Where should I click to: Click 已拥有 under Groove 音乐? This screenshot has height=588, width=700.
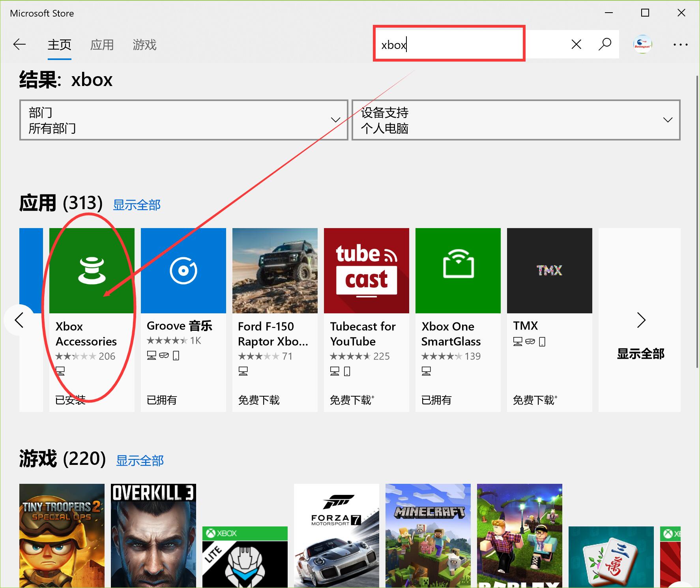pyautogui.click(x=161, y=400)
